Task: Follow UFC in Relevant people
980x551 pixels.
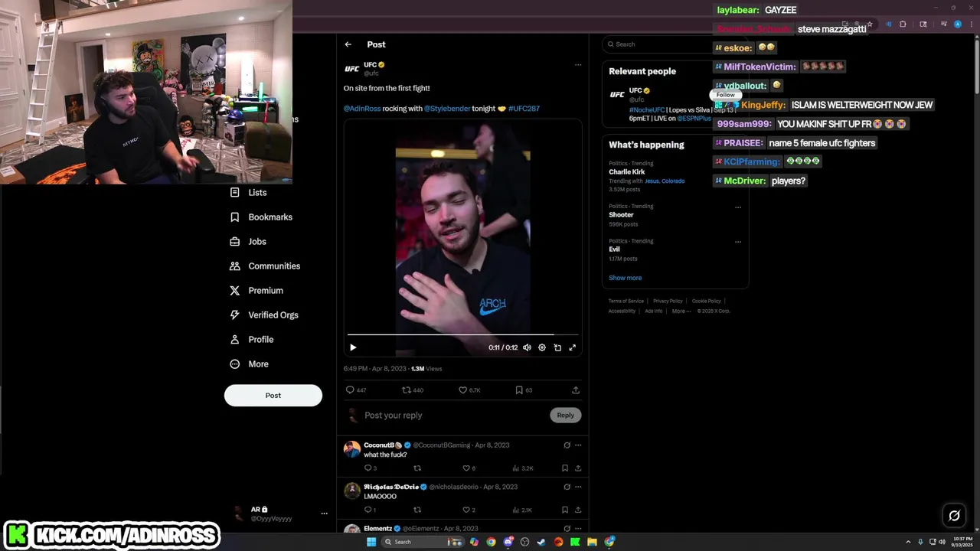Action: click(726, 95)
